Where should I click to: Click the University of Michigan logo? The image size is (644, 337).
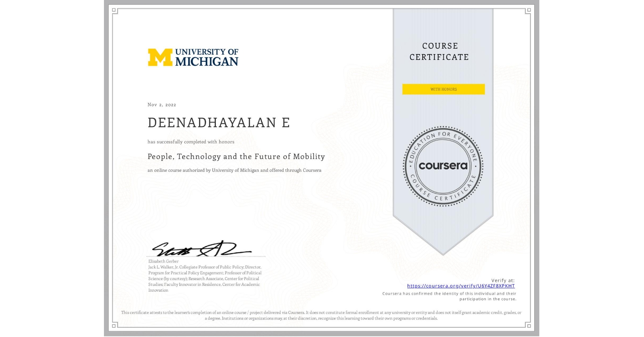[193, 57]
